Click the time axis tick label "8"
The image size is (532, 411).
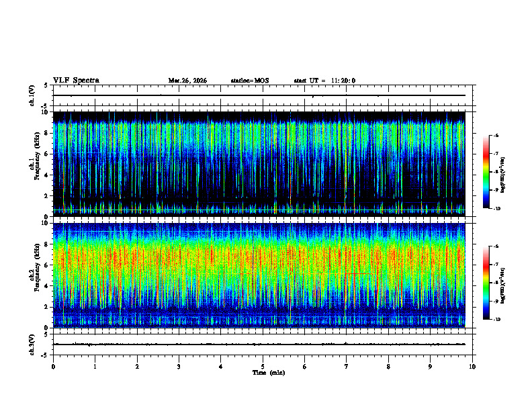pyautogui.click(x=388, y=367)
